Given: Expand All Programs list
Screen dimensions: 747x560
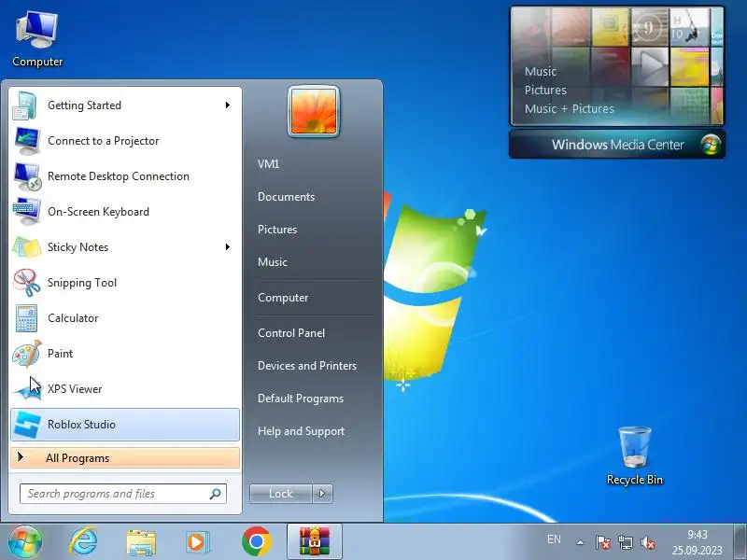Looking at the screenshot, I should [x=125, y=458].
